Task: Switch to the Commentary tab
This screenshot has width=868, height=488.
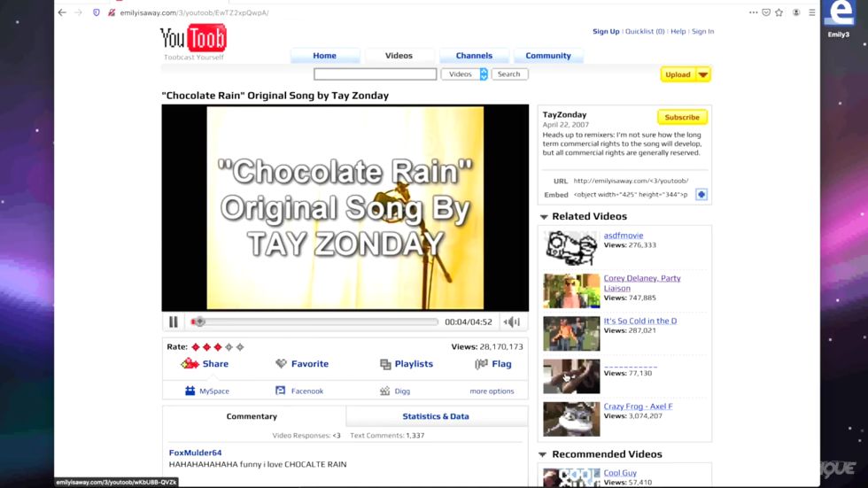Action: (252, 416)
